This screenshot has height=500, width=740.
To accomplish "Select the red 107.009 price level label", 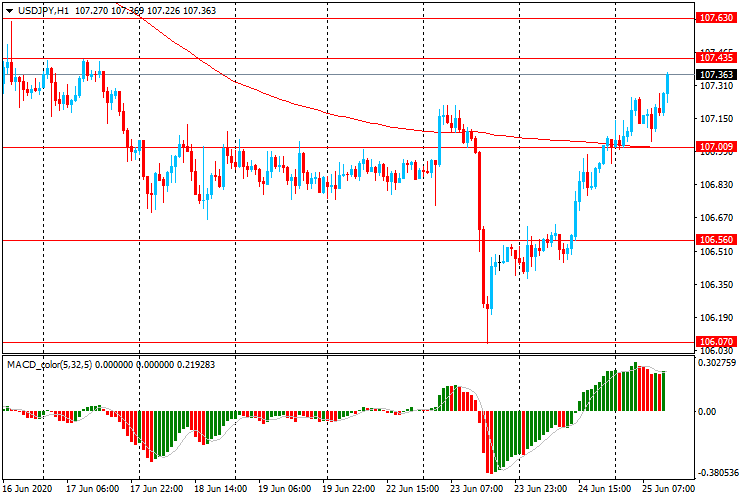I will point(716,148).
